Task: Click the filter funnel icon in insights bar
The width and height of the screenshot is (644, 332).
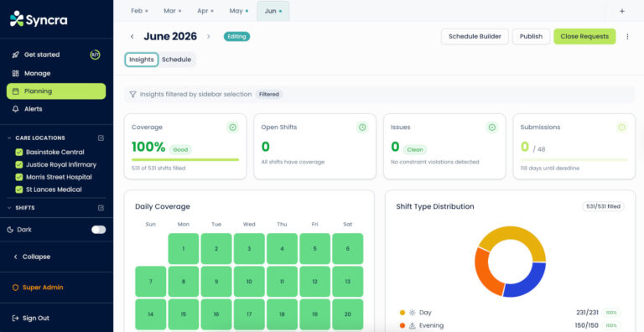Action: pyautogui.click(x=132, y=95)
